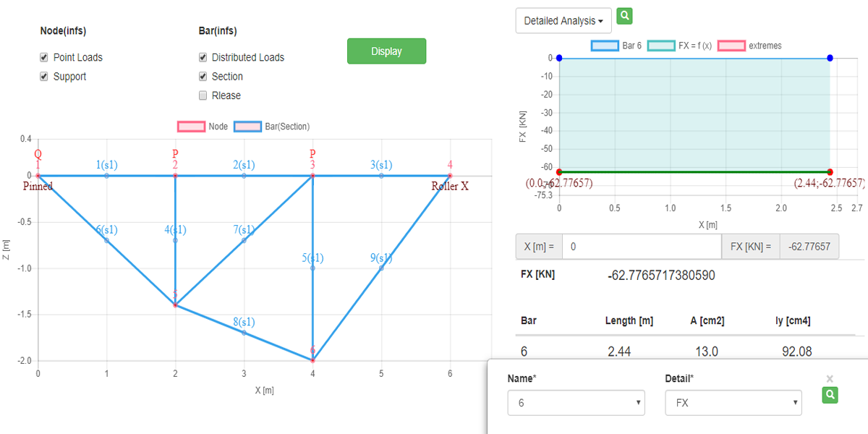
Task: Toggle the extremes legend entry
Action: point(731,46)
